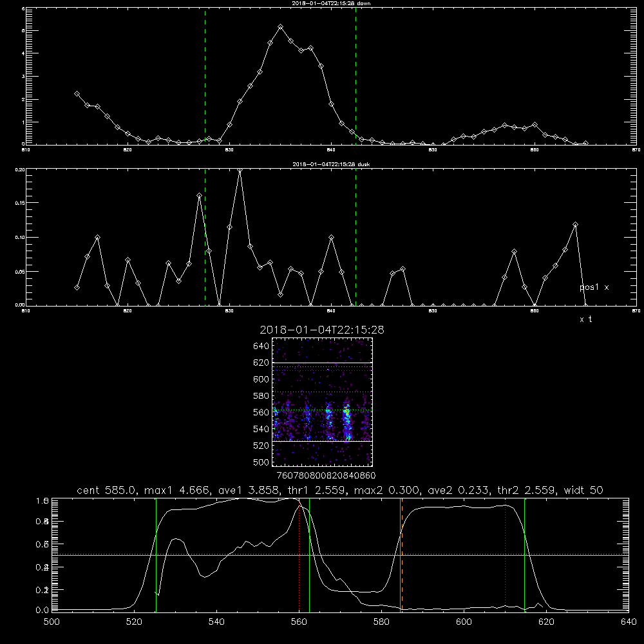This screenshot has height=644, width=644.
Task: Select the 'thr2 2.559' value
Action: (x=526, y=490)
